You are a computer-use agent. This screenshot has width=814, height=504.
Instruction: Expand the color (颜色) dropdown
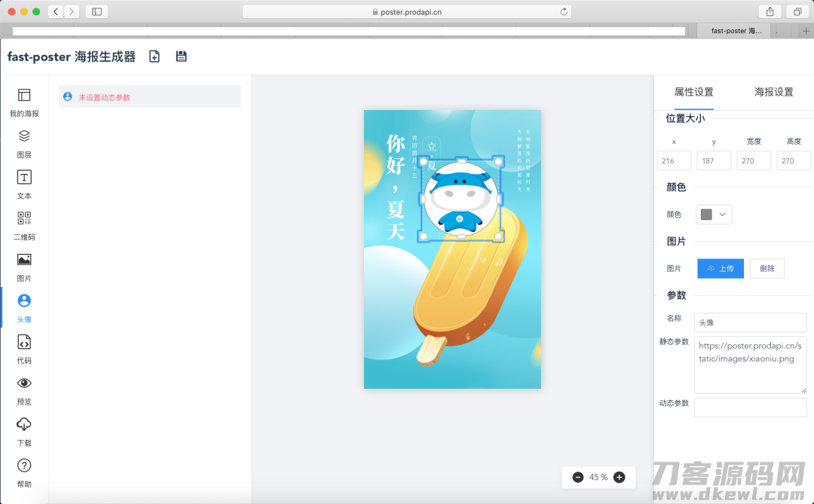[x=714, y=215]
